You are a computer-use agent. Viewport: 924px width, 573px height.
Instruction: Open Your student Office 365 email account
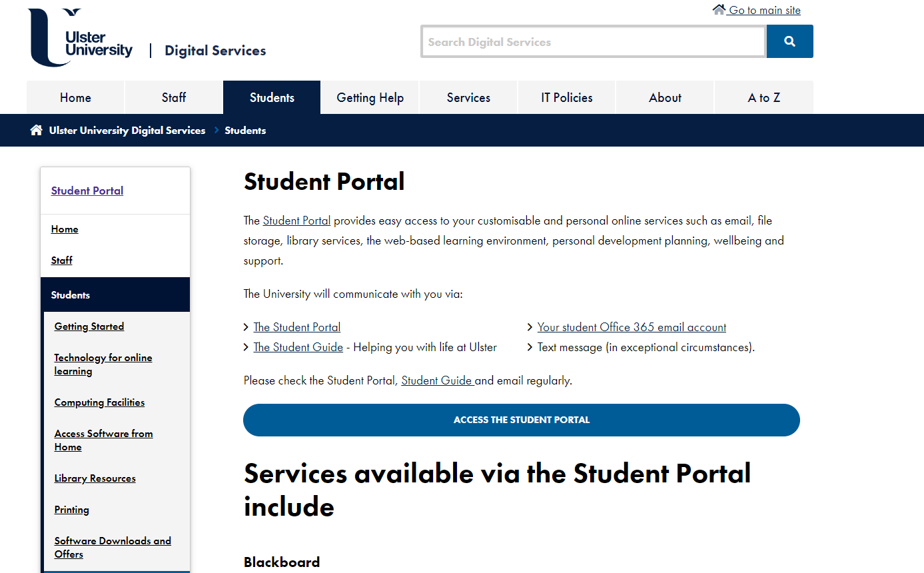[x=632, y=327]
